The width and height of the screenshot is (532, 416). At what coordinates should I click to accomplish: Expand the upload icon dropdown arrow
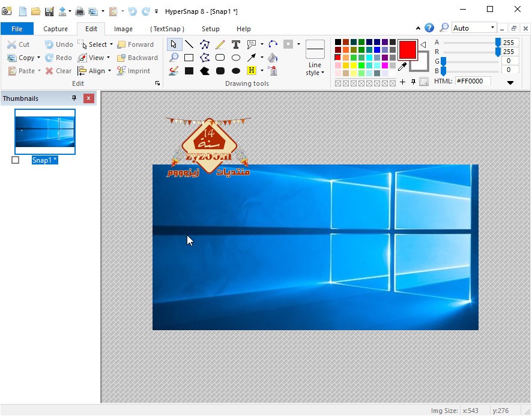(70, 11)
